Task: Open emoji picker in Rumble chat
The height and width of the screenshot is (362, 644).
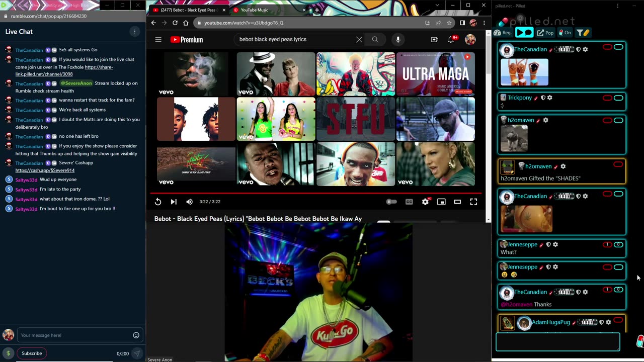Action: point(136,335)
